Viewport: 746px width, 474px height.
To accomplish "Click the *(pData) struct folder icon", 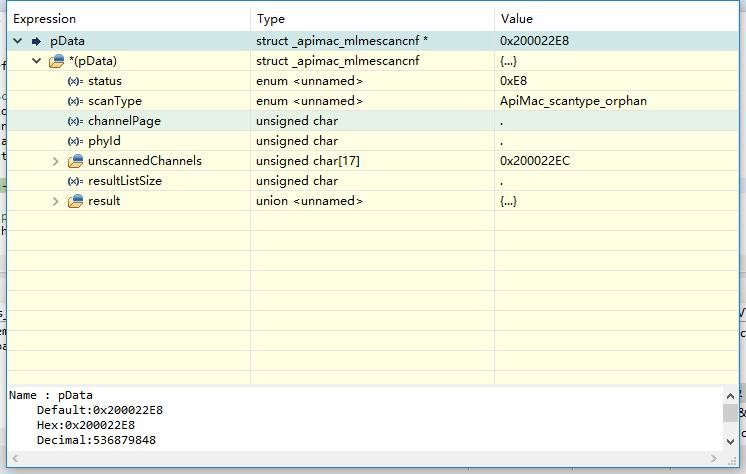I will pos(57,61).
